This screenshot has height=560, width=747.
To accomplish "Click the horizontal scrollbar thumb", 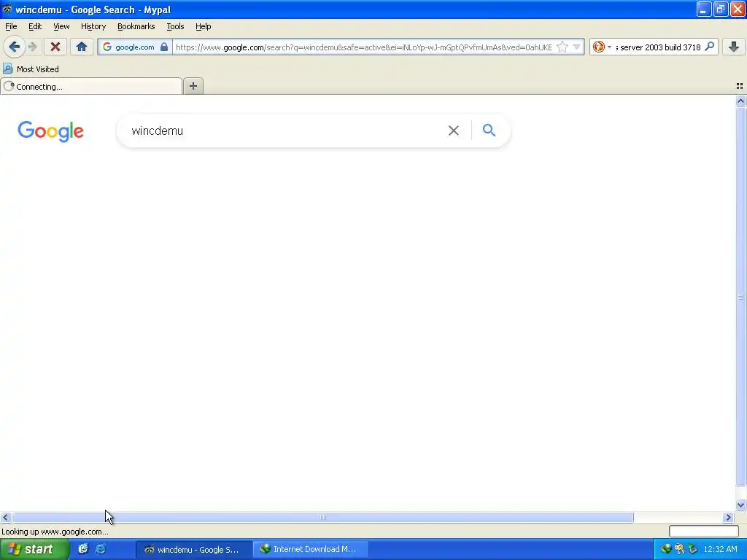I will pyautogui.click(x=323, y=517).
